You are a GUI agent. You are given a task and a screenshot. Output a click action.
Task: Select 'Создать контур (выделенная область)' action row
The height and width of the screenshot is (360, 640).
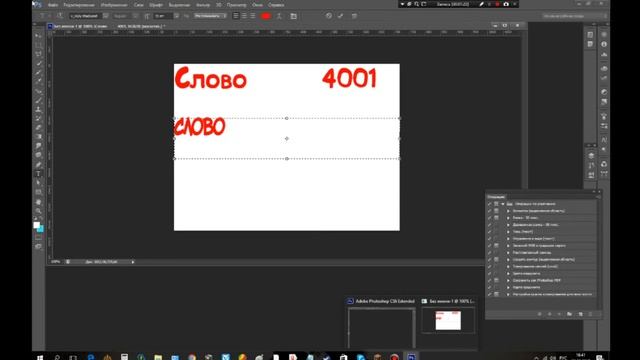pos(543,259)
